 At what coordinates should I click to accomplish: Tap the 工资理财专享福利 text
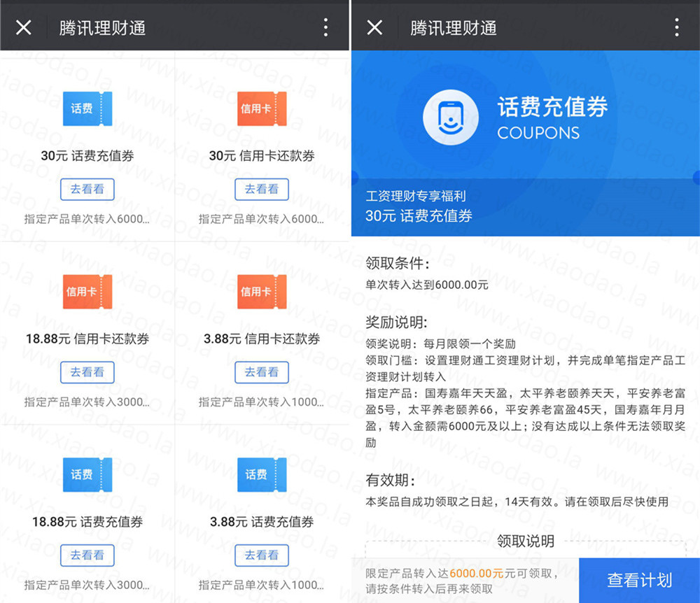point(416,196)
